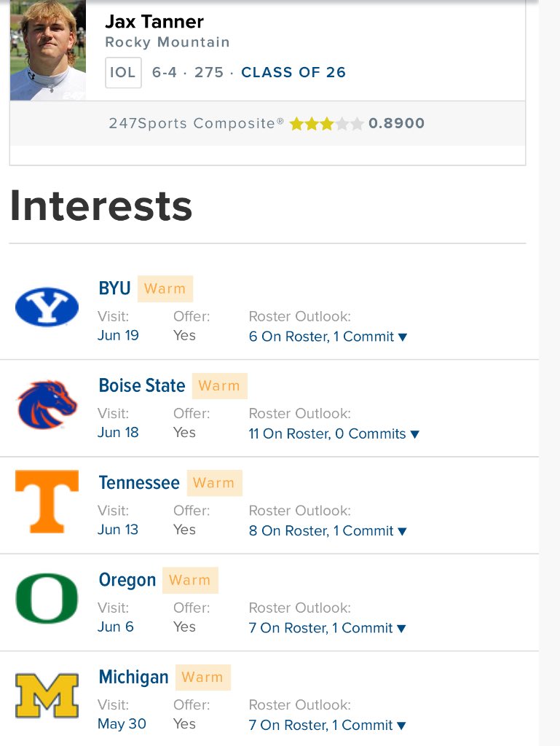Open the Oregon team name link
560x746 pixels.
(127, 580)
